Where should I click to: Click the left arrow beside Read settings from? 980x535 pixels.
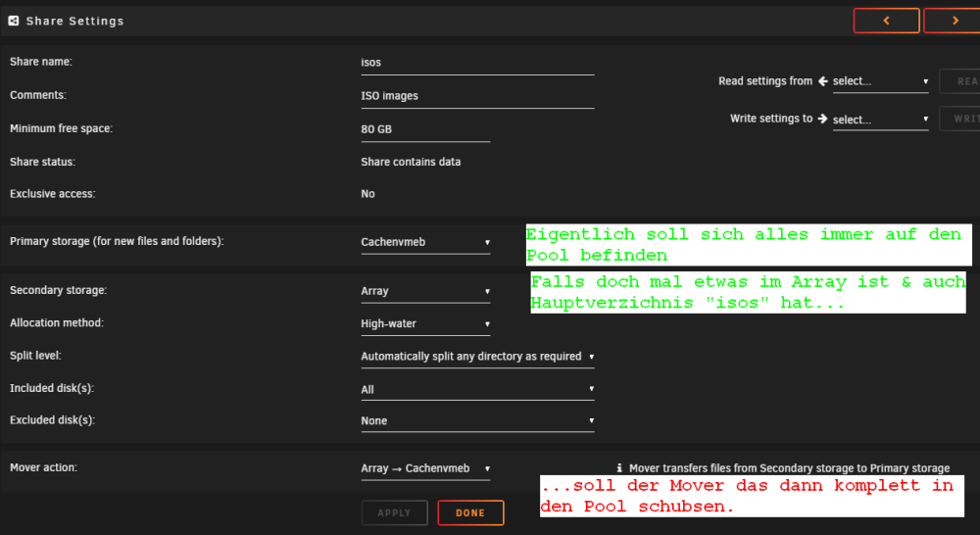tap(823, 80)
